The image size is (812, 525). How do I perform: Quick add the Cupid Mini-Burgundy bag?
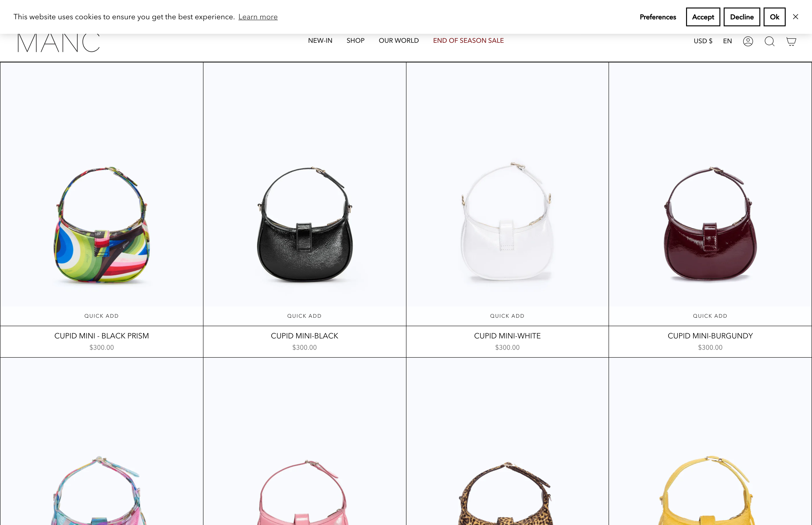point(710,316)
